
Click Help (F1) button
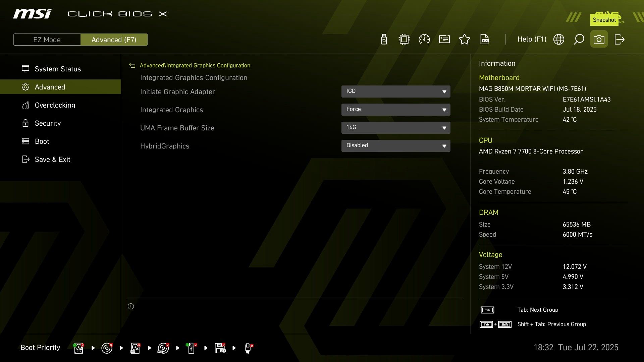pos(532,40)
